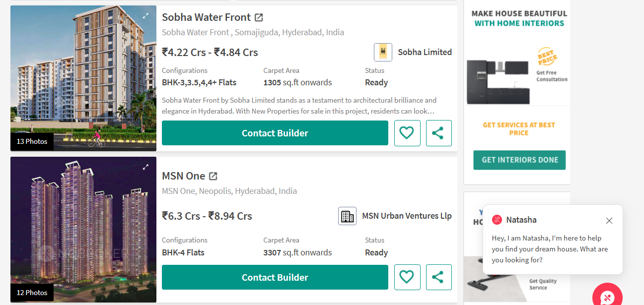
Task: Expand Sobha Water Front photo fullscreen icon
Action: coord(146,16)
